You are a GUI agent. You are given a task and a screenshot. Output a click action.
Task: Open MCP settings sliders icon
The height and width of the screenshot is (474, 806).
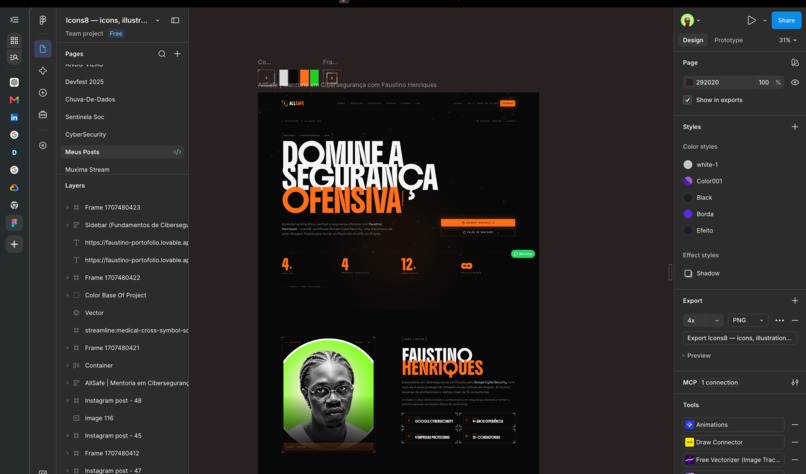click(795, 382)
